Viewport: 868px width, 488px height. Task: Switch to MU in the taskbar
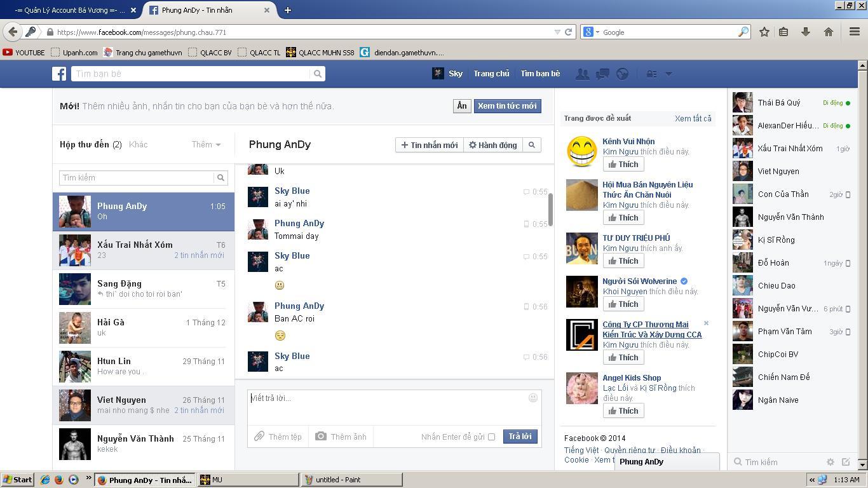pyautogui.click(x=248, y=480)
